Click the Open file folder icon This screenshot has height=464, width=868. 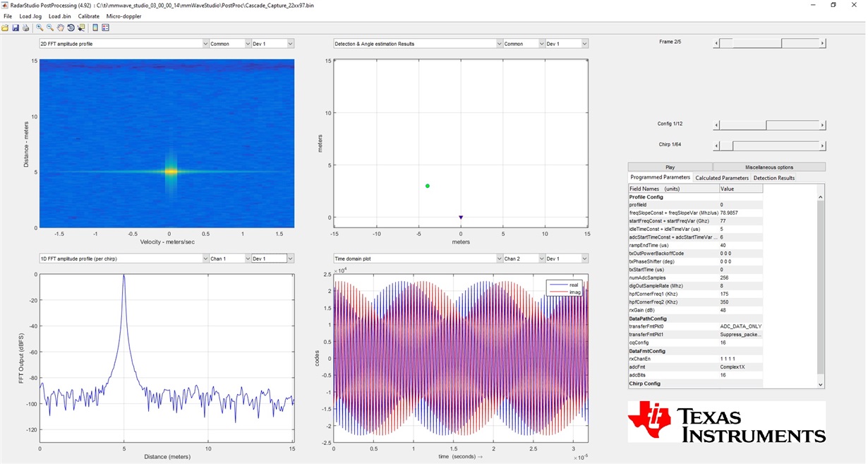5,28
